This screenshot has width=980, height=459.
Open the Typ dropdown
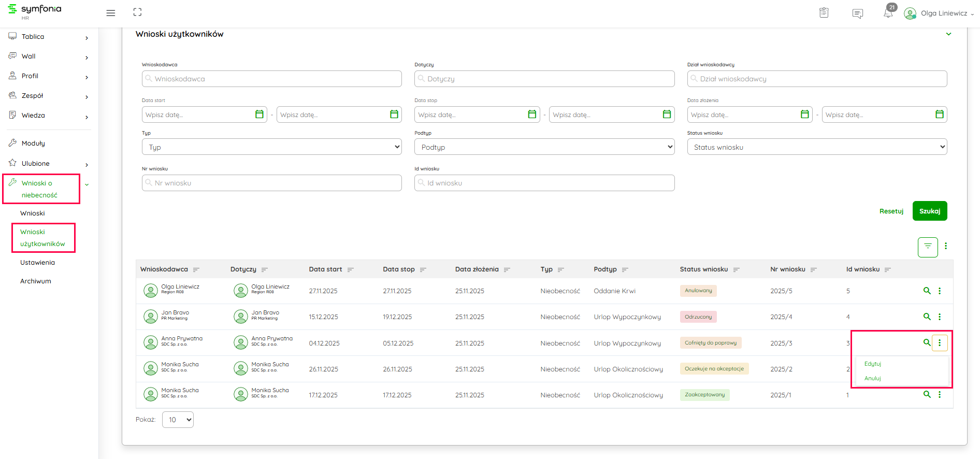pyautogui.click(x=271, y=147)
